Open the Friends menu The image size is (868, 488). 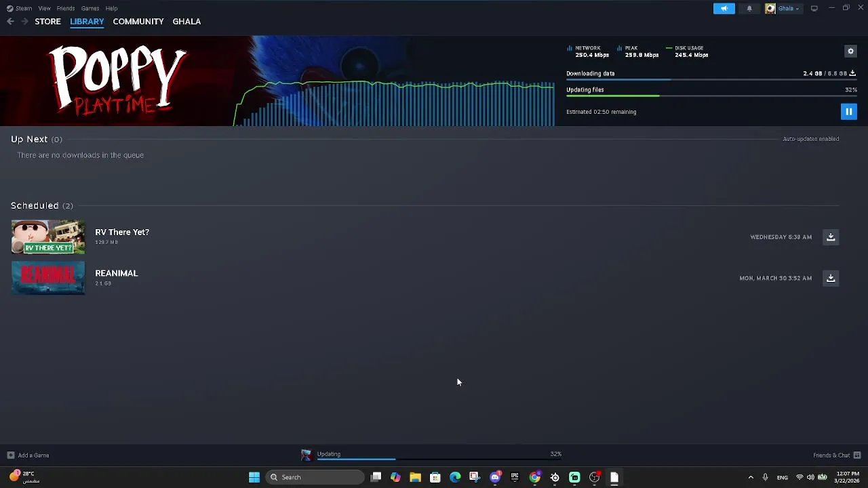(66, 8)
